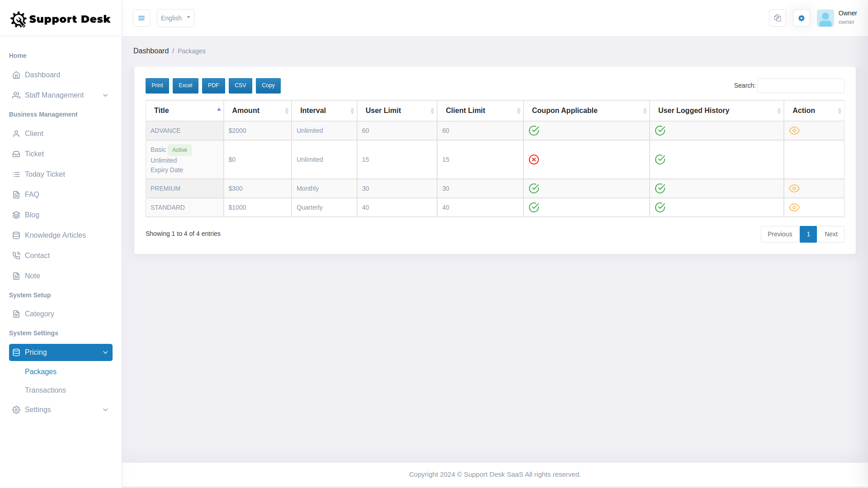Open the Contact sidebar icon
Image resolution: width=868 pixels, height=488 pixels.
coord(16,255)
